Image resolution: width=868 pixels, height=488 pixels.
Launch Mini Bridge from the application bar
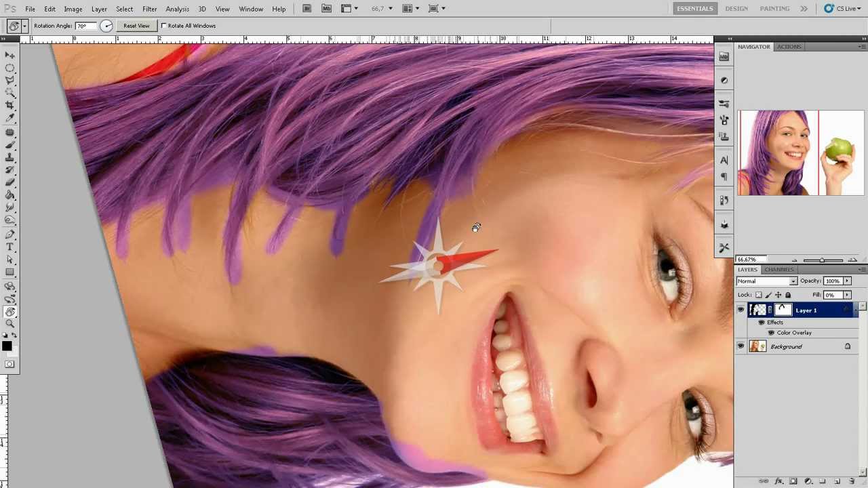click(x=326, y=8)
